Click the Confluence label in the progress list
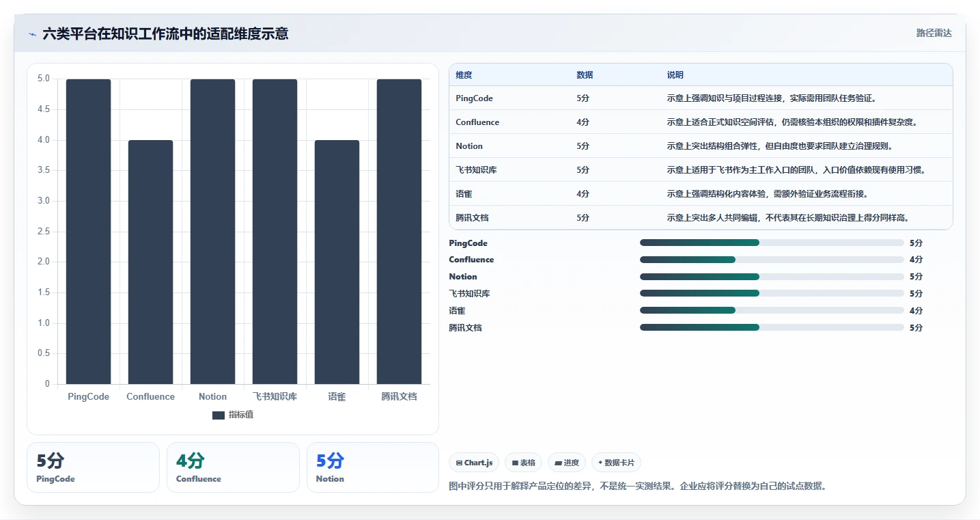The image size is (980, 520). [471, 260]
